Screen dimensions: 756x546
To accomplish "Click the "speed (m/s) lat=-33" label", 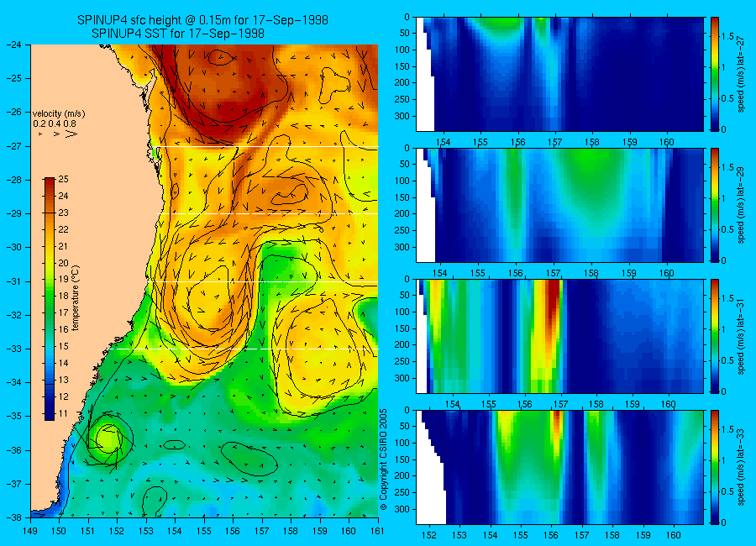I will [x=741, y=467].
